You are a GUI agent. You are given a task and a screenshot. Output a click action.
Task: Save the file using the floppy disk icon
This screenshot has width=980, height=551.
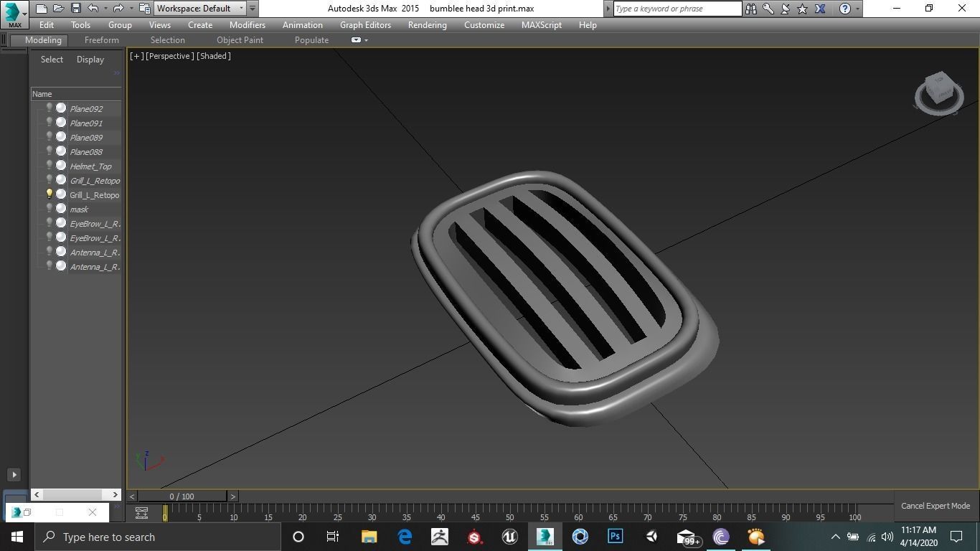[x=75, y=9]
